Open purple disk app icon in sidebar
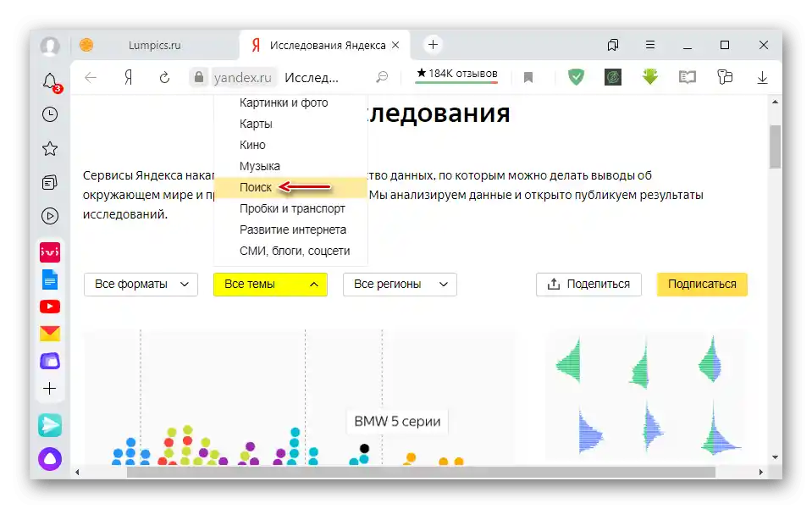This screenshot has width=812, height=509. [50, 361]
